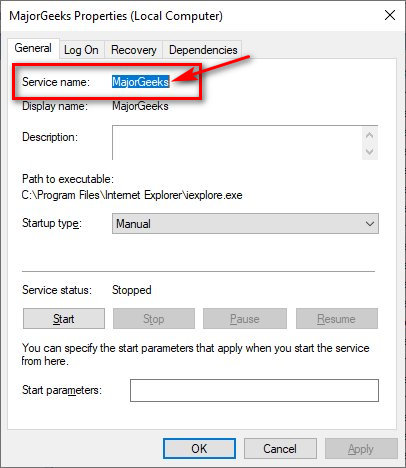Switch to the General tab
This screenshot has width=406, height=468.
tap(33, 48)
